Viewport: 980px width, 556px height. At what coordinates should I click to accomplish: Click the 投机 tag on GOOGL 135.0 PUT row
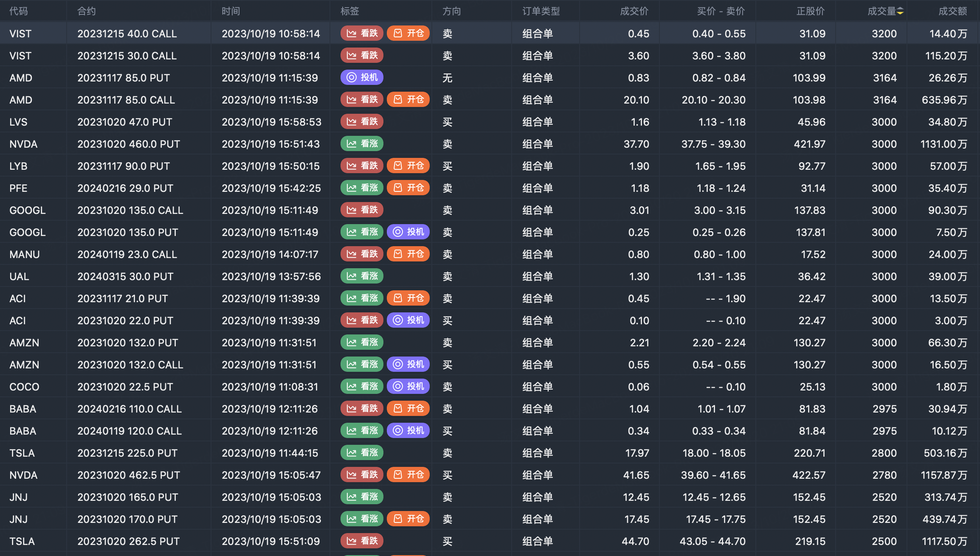pyautogui.click(x=408, y=232)
